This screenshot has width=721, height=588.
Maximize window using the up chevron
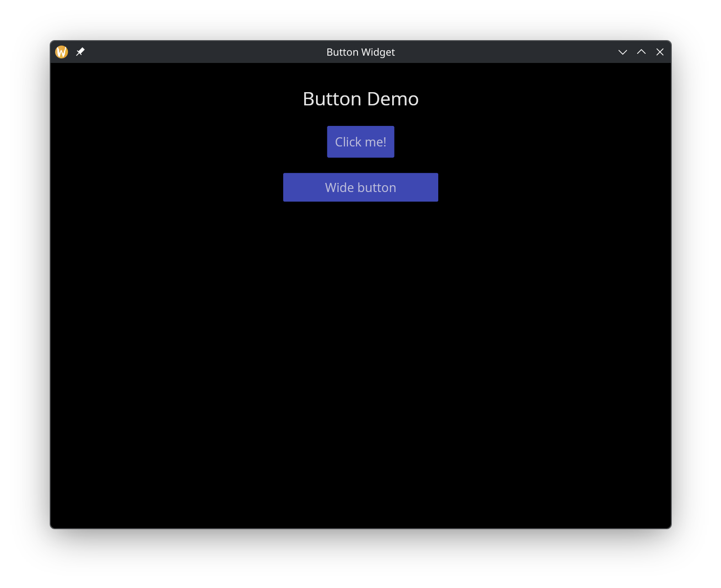[641, 52]
